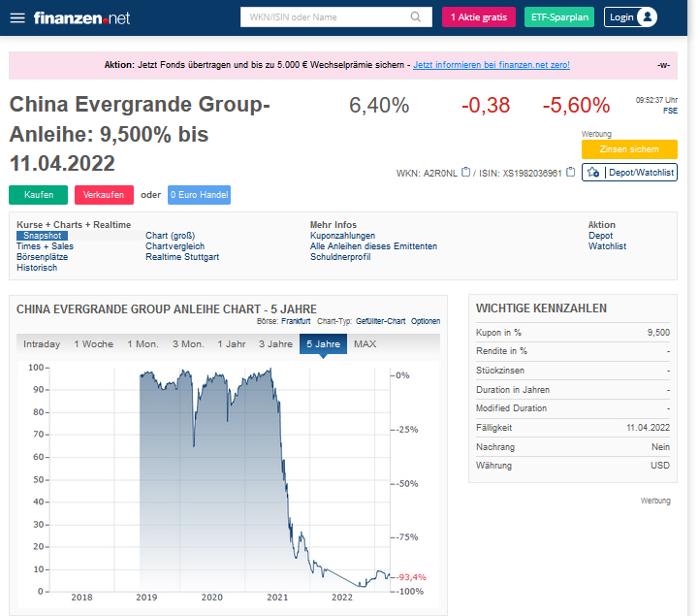
Task: Open the hamburger navigation menu
Action: [x=17, y=17]
